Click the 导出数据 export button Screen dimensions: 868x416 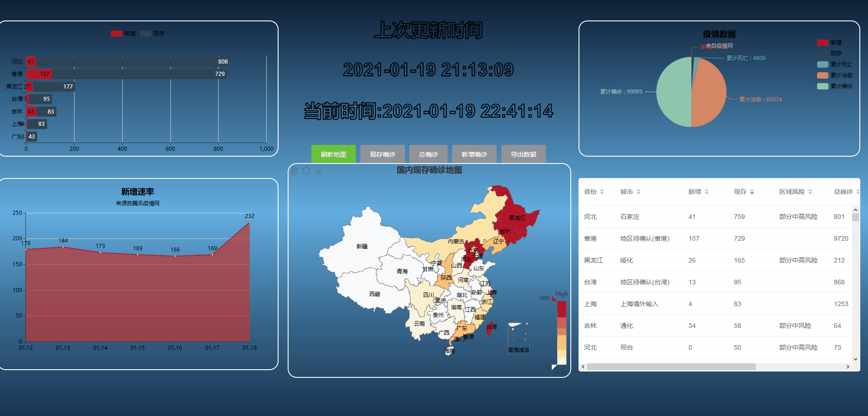tap(524, 154)
